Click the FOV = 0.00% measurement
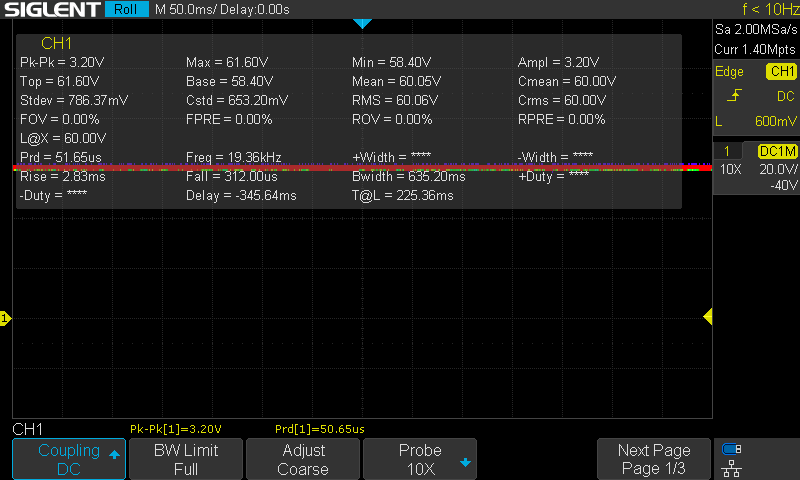The image size is (800, 480). [x=60, y=119]
